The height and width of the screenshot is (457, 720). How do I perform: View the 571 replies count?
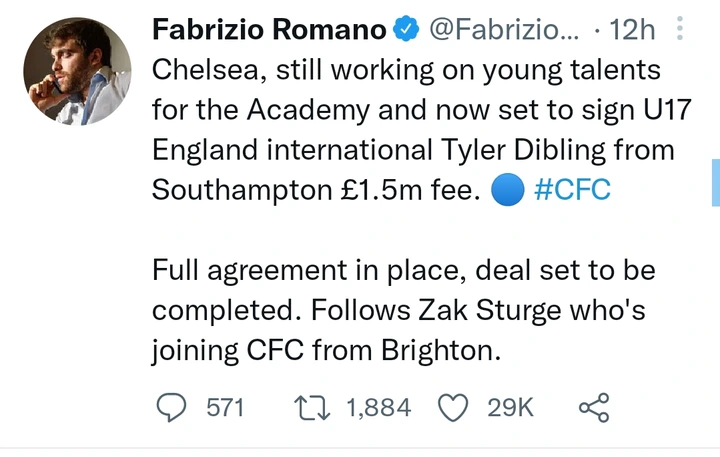225,408
